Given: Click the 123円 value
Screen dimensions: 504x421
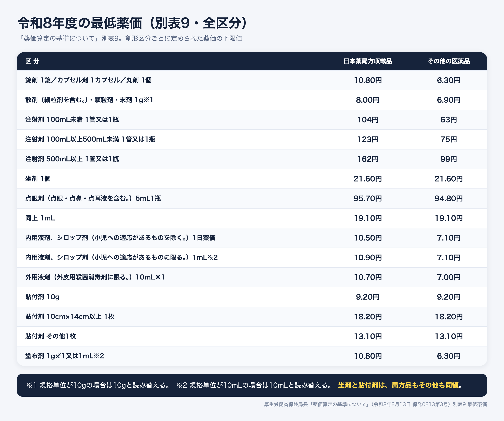Looking at the screenshot, I should coord(368,139).
